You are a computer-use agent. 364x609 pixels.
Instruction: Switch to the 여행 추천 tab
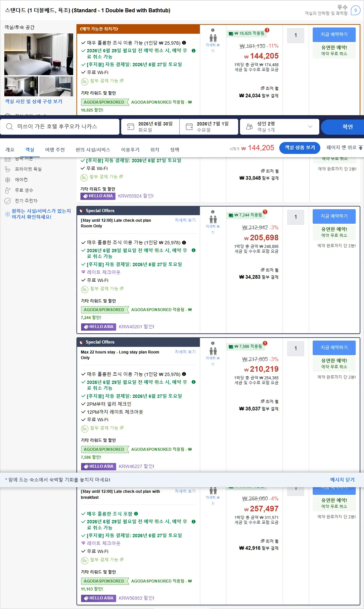(55, 150)
